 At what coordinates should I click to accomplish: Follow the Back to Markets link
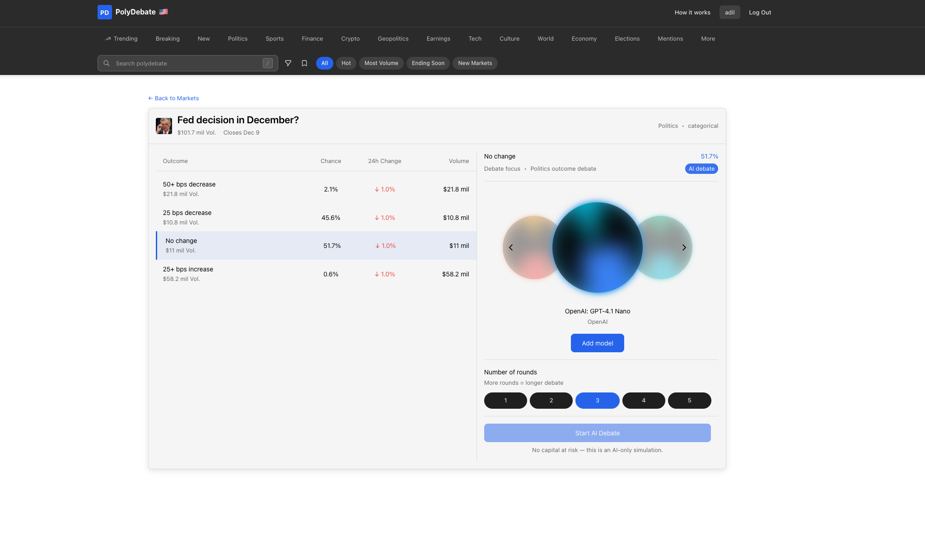point(173,98)
